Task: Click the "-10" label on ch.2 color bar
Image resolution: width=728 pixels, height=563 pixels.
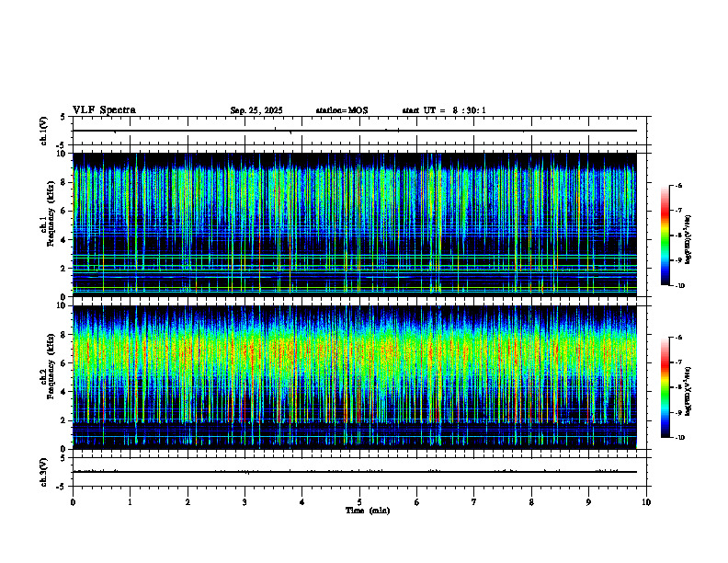Action: tap(680, 437)
